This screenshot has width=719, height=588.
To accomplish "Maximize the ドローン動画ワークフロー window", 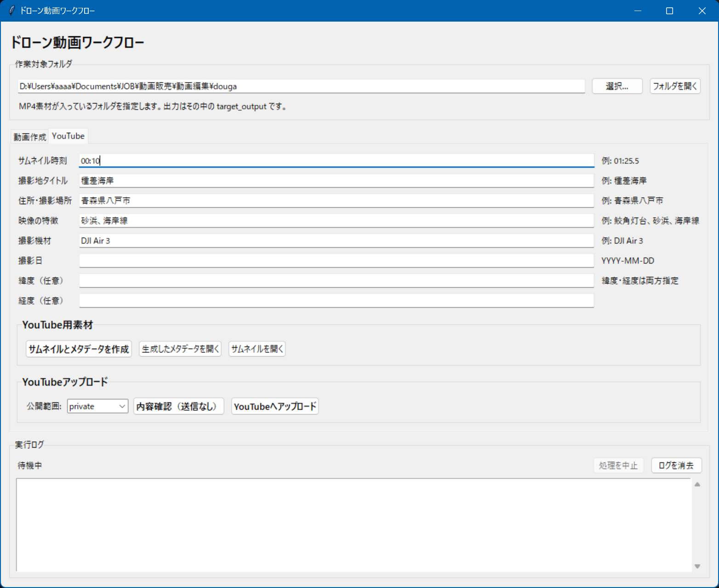I will coord(669,11).
